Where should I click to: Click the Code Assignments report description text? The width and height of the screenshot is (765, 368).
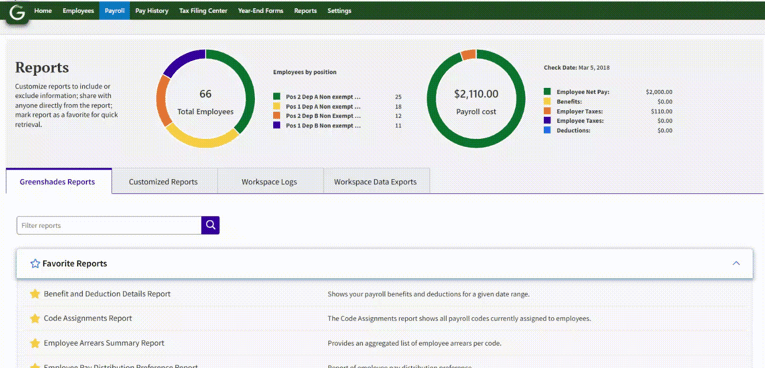[459, 319]
